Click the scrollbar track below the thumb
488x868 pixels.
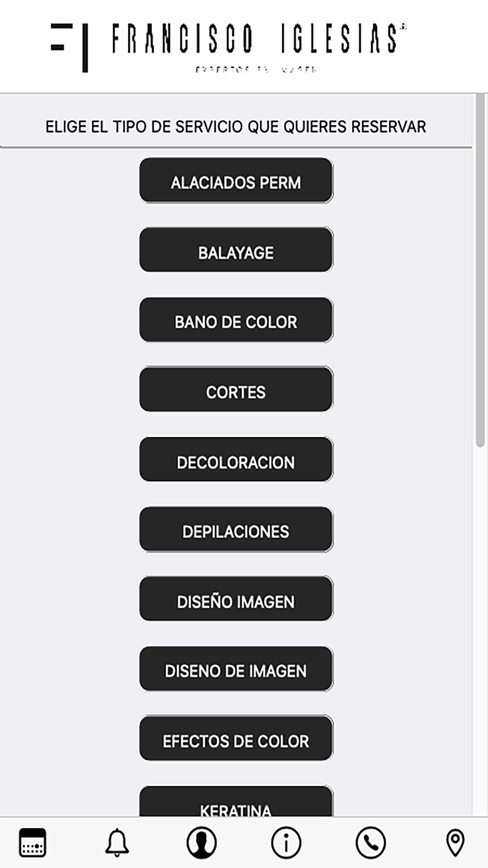coord(480,630)
